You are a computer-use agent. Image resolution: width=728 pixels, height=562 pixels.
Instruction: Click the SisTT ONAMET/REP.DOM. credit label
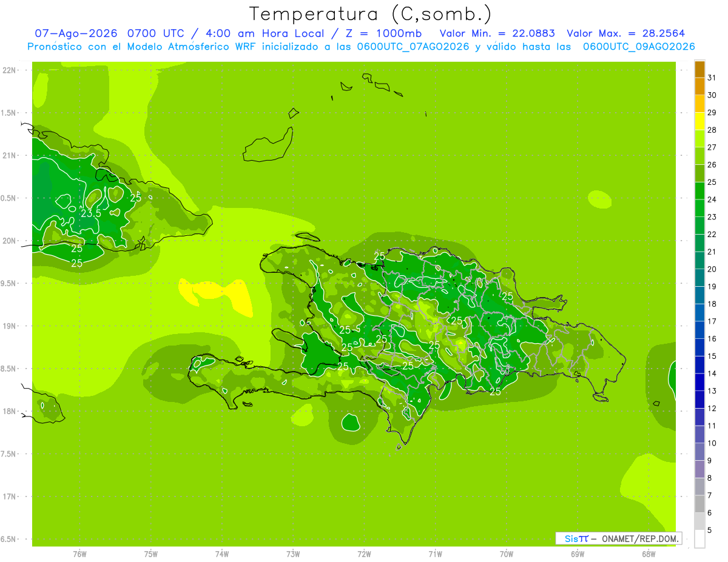[619, 538]
